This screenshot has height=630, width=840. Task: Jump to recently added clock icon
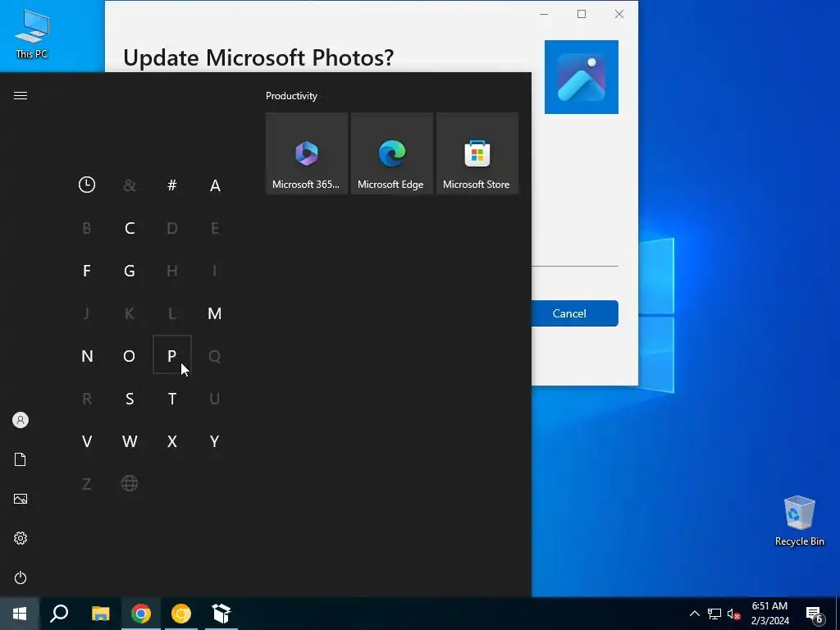[x=87, y=185]
